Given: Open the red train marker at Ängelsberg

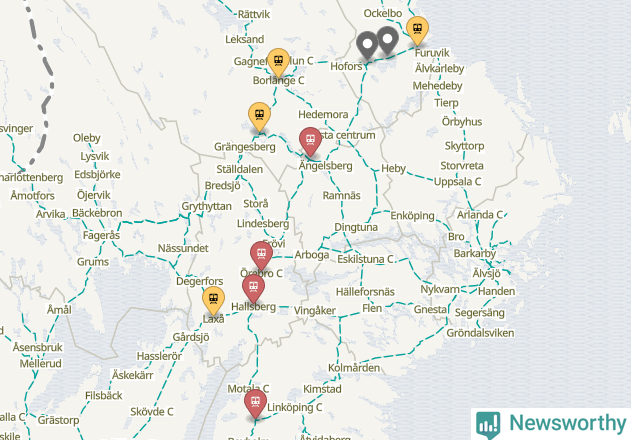Looking at the screenshot, I should (x=310, y=141).
